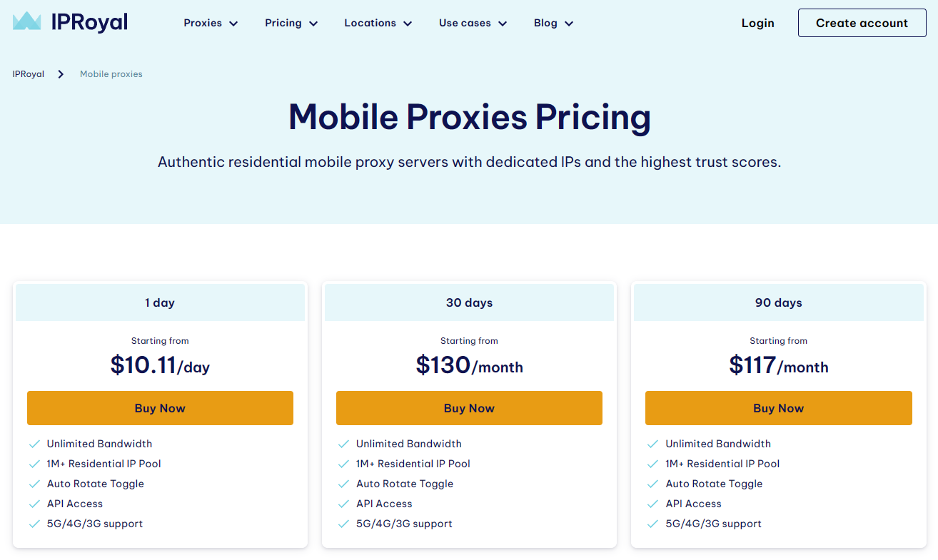This screenshot has height=560, width=938.
Task: Click the checkmark next to 30 days API Access
Action: pos(343,504)
